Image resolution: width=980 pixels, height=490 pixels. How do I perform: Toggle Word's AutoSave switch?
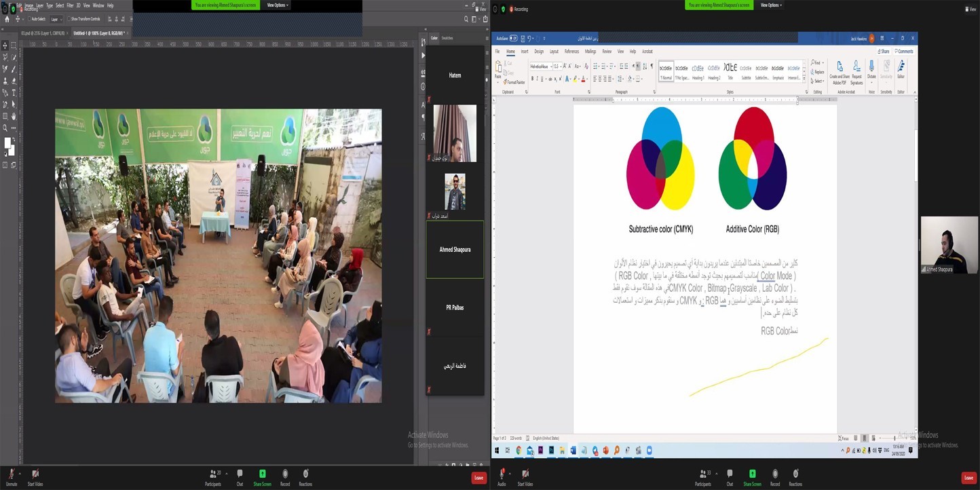pos(514,39)
